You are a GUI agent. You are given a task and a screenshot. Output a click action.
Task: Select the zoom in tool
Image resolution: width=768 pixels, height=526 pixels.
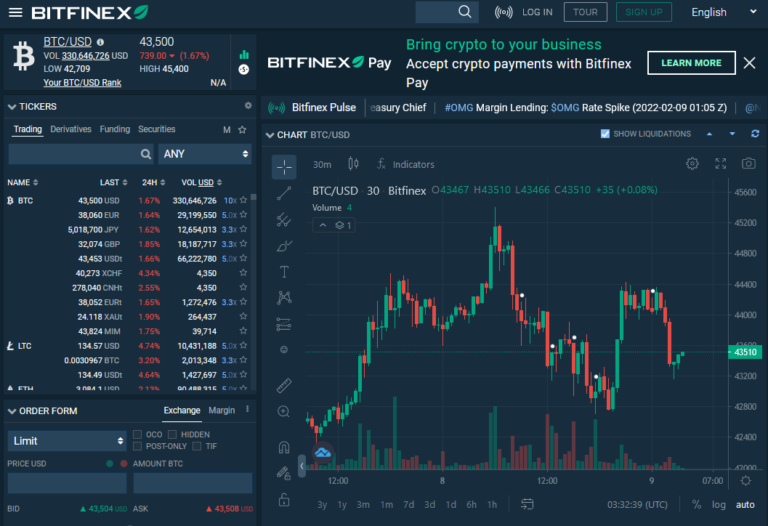[284, 411]
